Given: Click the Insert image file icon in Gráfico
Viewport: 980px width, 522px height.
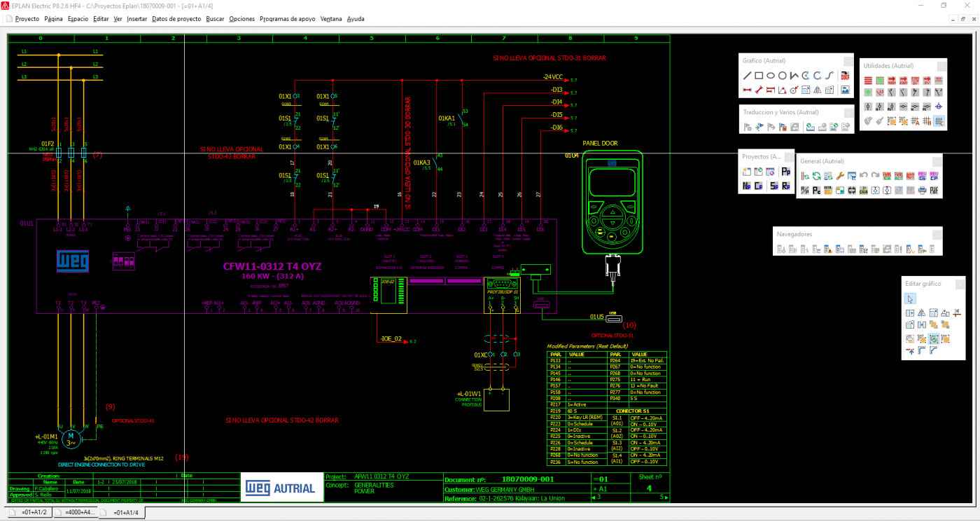Looking at the screenshot, I should click(x=845, y=90).
